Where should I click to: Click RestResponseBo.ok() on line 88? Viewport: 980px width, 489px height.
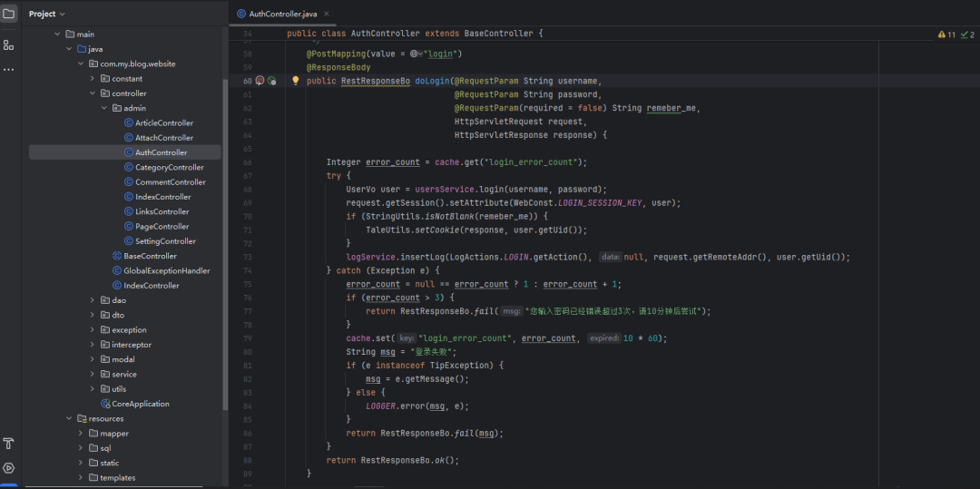pyautogui.click(x=409, y=460)
